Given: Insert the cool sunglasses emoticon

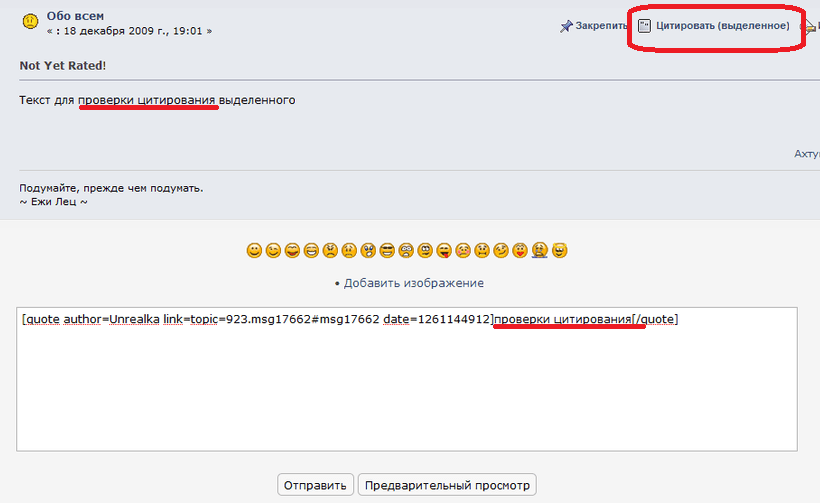Looking at the screenshot, I should (387, 250).
